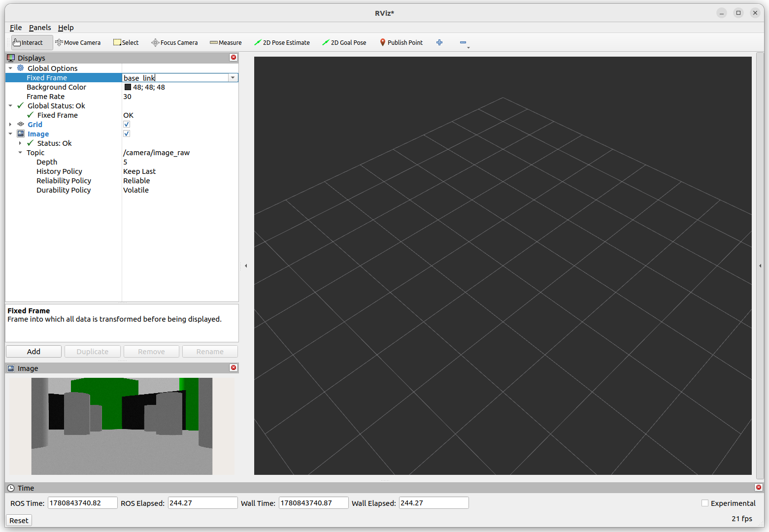Collapse left panel with splitter arrow

(x=246, y=266)
